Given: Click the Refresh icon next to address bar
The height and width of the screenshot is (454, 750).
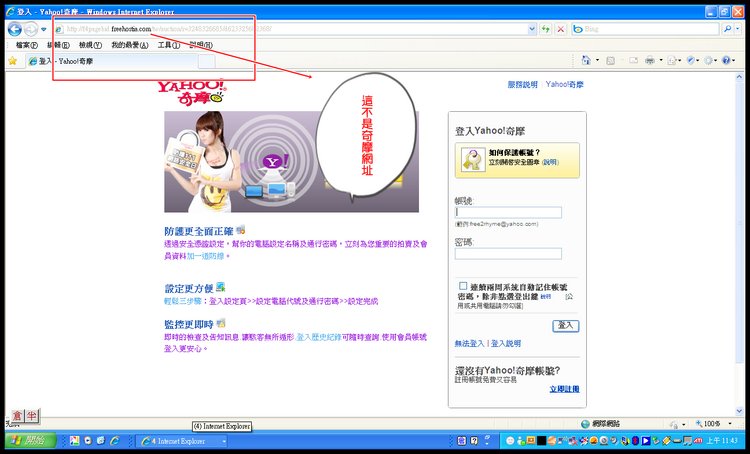Looking at the screenshot, I should point(546,29).
